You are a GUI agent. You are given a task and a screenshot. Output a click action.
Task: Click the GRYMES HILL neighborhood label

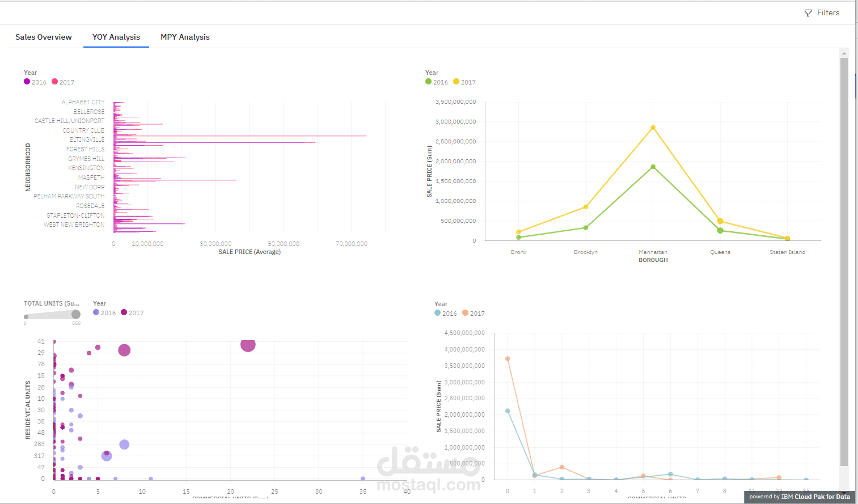pos(86,159)
